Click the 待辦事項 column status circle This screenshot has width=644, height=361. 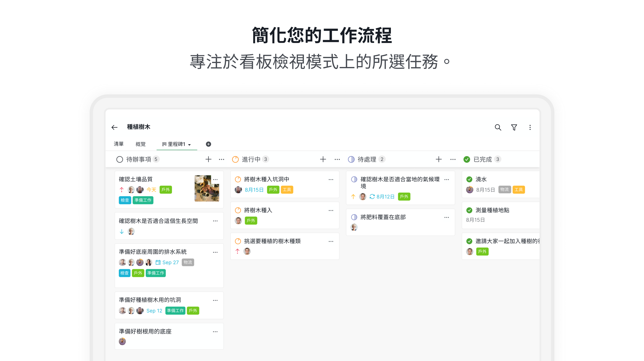click(120, 159)
